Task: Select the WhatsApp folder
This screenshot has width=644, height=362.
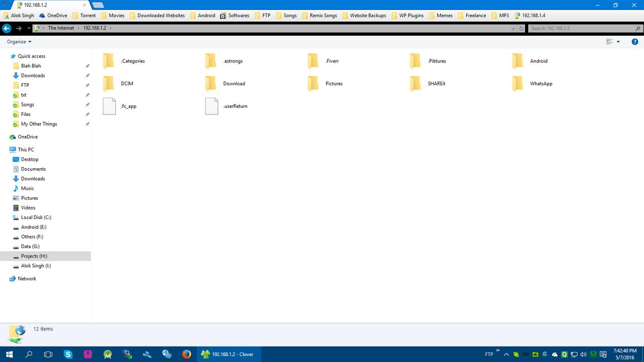Action: coord(532,83)
